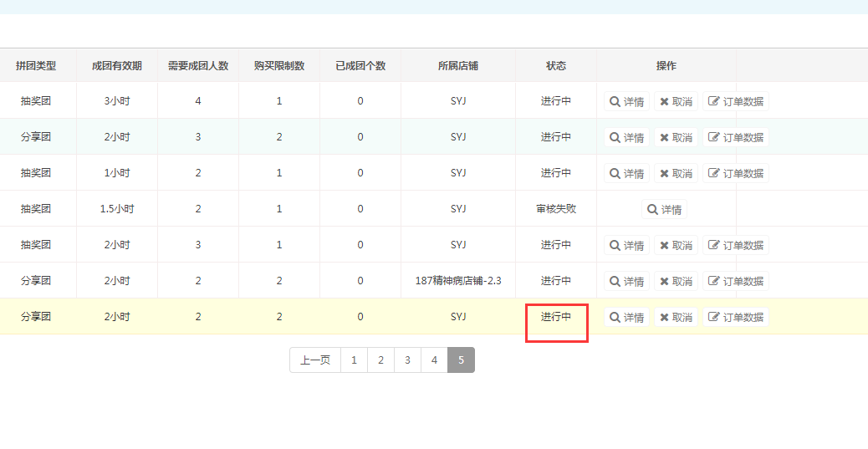Click 详情 in the 187精神病店铺-2.3 row

pyautogui.click(x=626, y=282)
